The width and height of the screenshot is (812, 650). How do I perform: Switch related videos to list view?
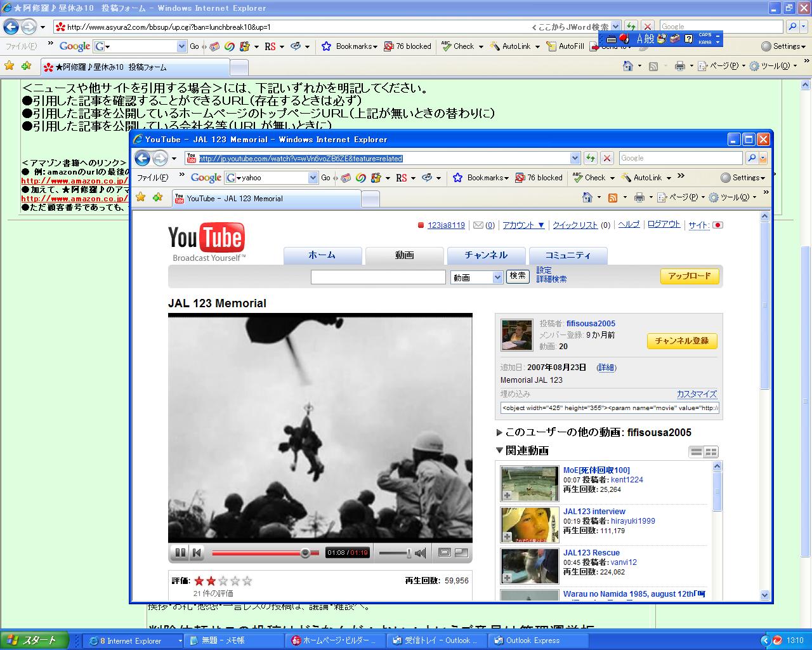point(697,451)
